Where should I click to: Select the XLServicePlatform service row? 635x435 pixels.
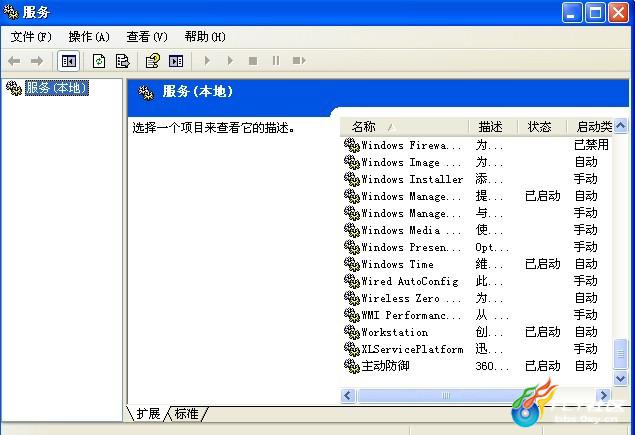coord(477,349)
